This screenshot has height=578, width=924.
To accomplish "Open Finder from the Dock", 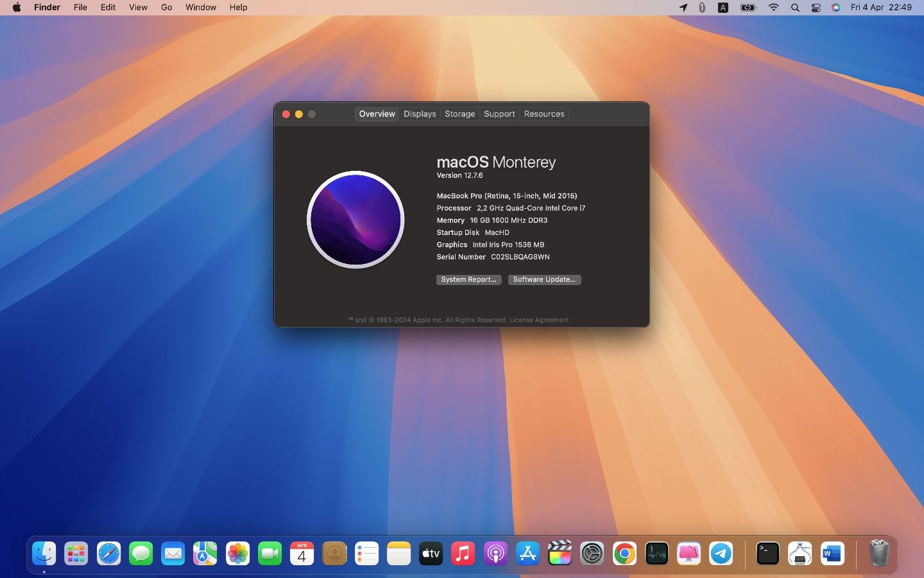I will (44, 553).
